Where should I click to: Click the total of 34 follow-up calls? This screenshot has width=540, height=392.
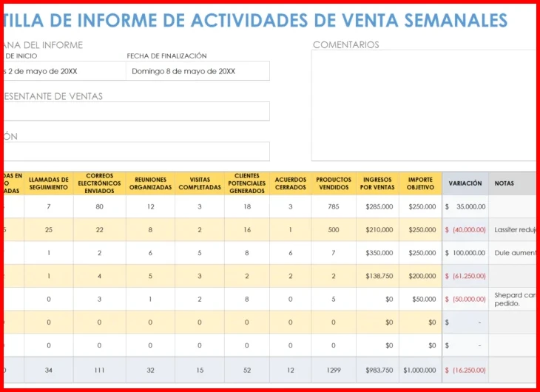coord(49,371)
